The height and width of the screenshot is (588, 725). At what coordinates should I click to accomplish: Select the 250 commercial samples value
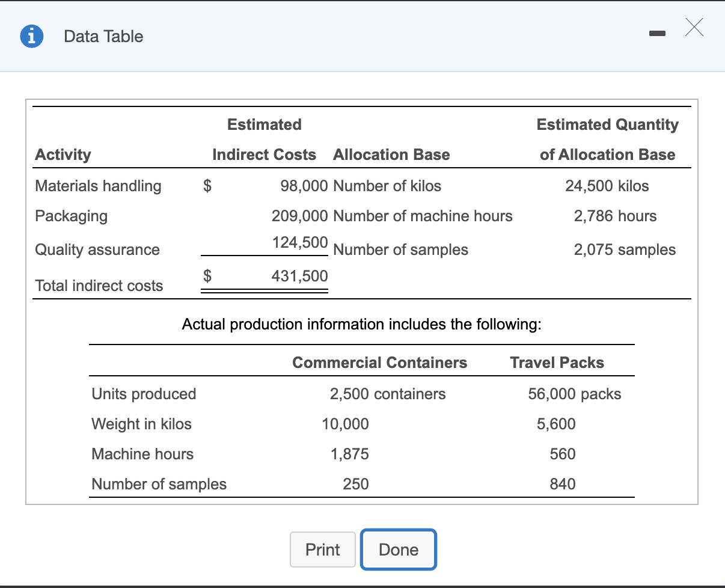click(356, 484)
